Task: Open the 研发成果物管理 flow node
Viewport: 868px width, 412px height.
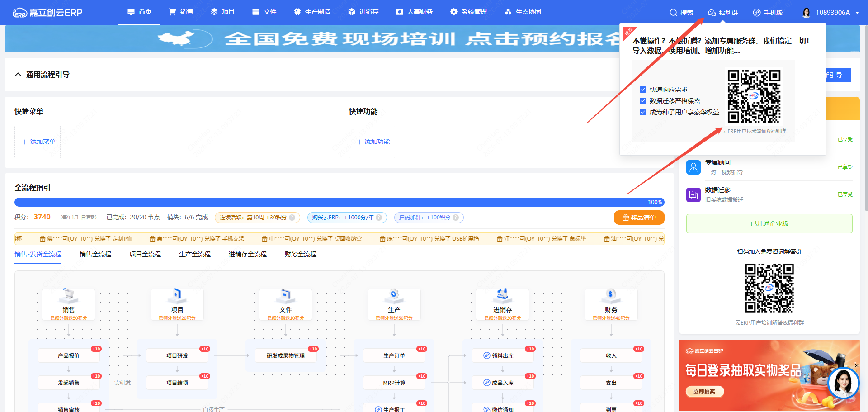Action: pyautogui.click(x=286, y=355)
